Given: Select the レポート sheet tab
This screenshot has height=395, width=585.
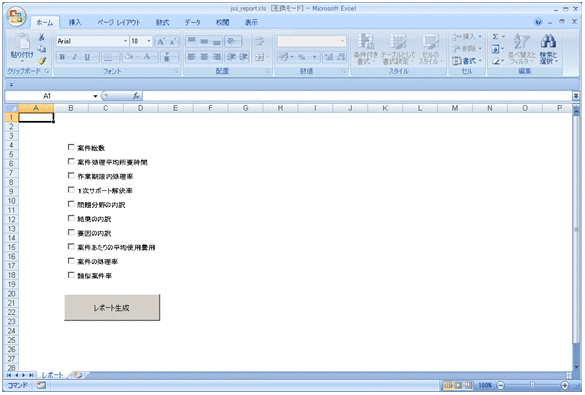Looking at the screenshot, I should (x=52, y=375).
